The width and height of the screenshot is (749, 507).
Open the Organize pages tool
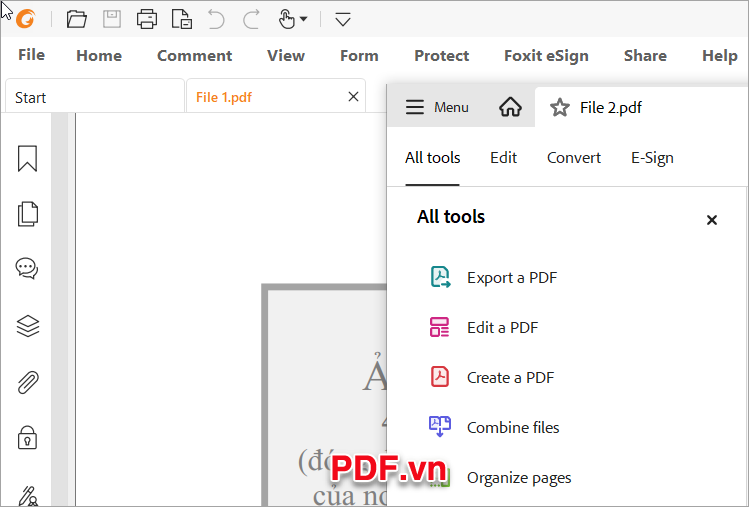pos(519,478)
